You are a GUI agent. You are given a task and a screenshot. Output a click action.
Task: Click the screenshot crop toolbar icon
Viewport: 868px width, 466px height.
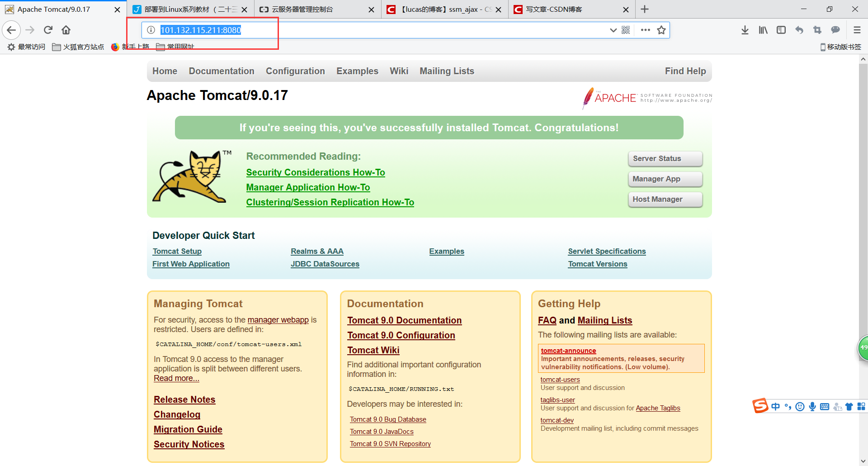pos(817,30)
